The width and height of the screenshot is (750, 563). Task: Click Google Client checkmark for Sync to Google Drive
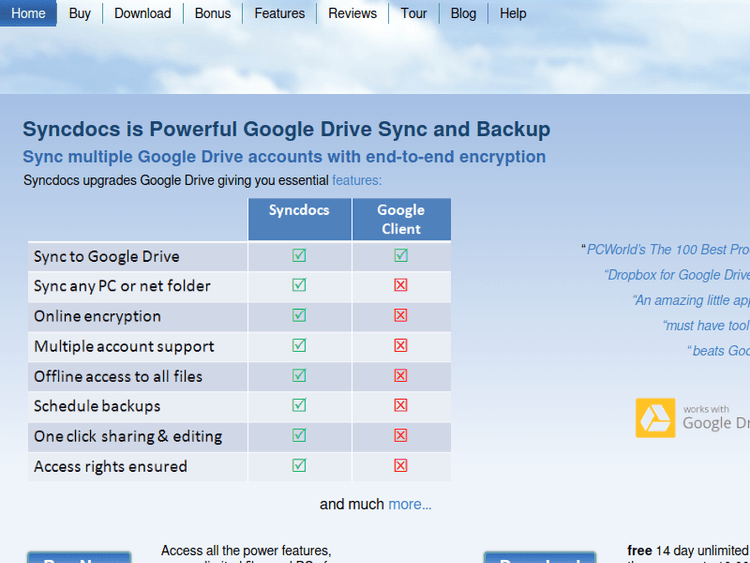401,255
